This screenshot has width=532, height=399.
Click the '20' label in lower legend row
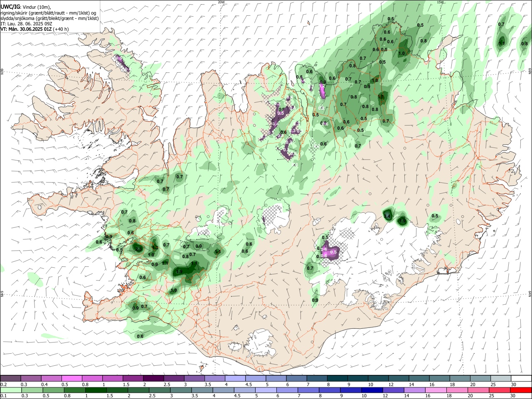click(470, 396)
